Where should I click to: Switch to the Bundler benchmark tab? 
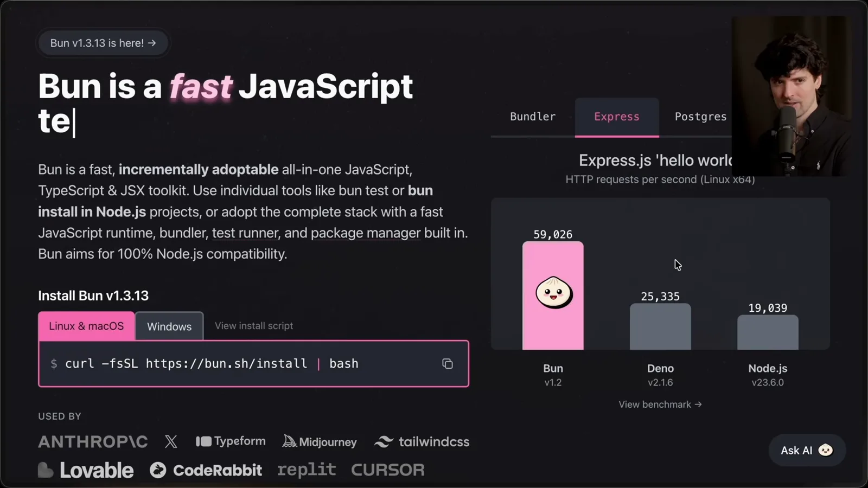tap(533, 117)
